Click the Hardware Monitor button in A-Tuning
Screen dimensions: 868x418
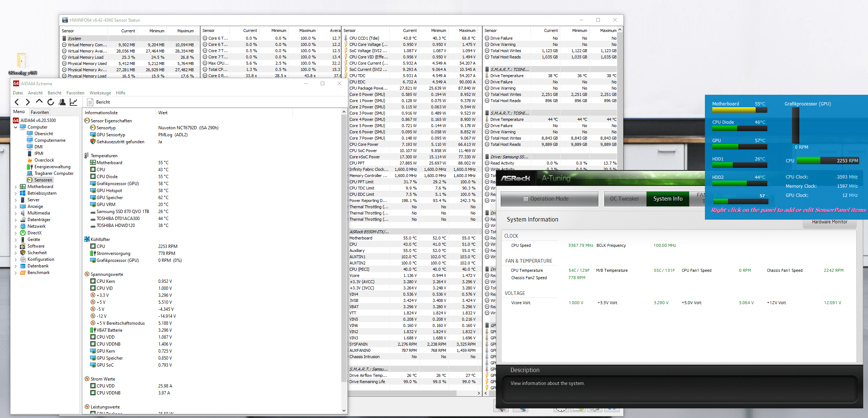pyautogui.click(x=829, y=222)
